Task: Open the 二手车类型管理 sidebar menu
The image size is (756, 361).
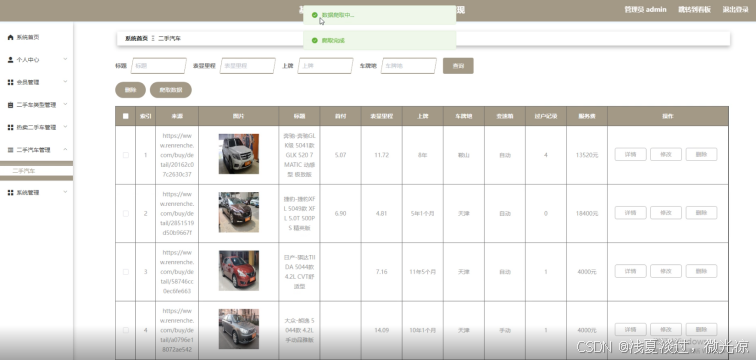Action: coord(37,105)
